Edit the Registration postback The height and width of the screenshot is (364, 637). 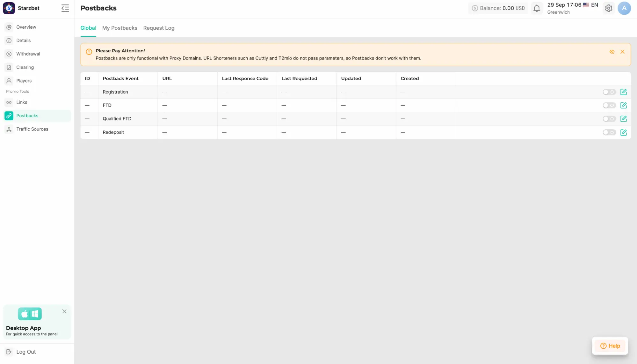click(x=623, y=92)
